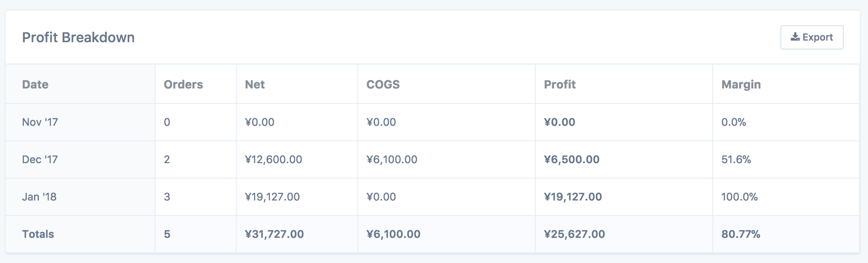Screen dimensions: 868x263
Task: Click the Export button
Action: (812, 37)
